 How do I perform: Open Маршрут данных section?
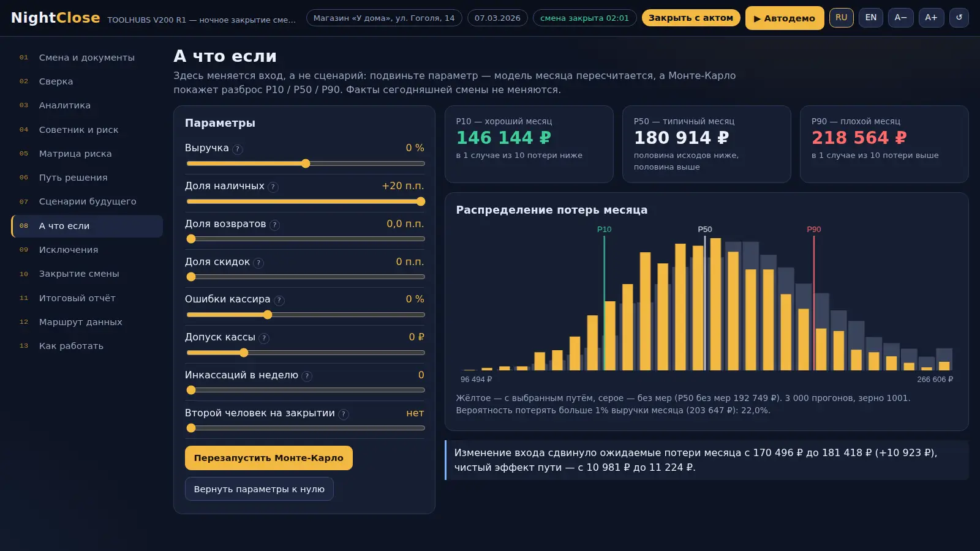(x=87, y=322)
